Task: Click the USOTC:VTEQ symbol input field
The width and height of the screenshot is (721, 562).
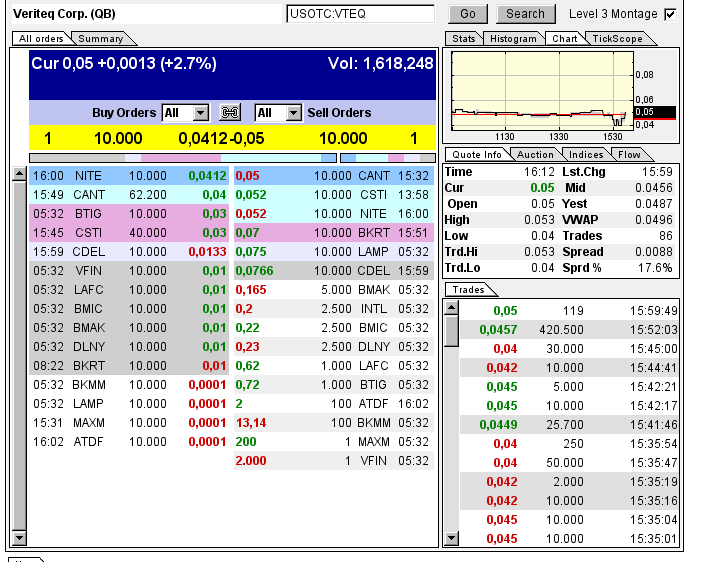Action: point(360,14)
